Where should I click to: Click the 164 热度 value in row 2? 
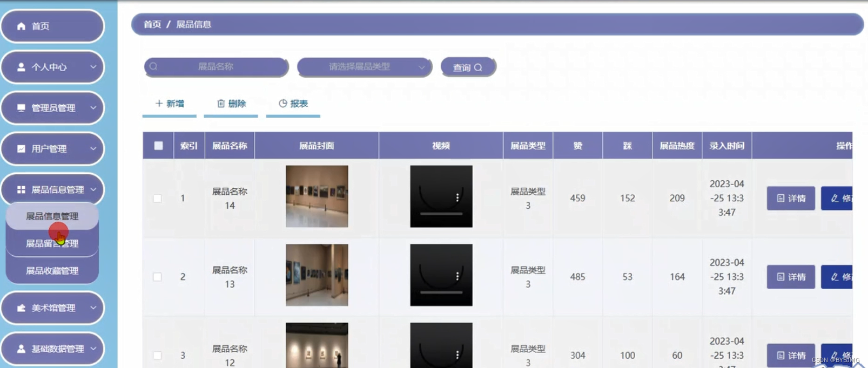[677, 277]
